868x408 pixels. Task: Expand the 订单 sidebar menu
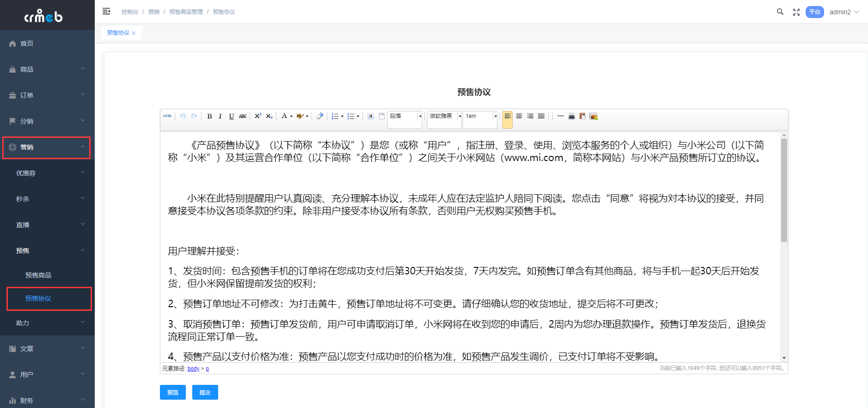47,95
